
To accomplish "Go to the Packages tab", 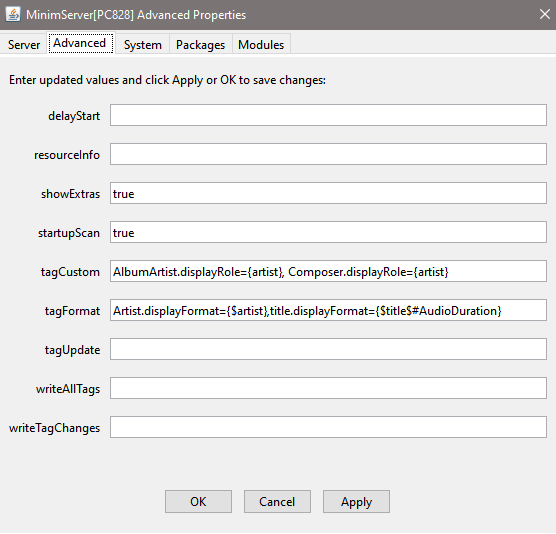I will (201, 45).
